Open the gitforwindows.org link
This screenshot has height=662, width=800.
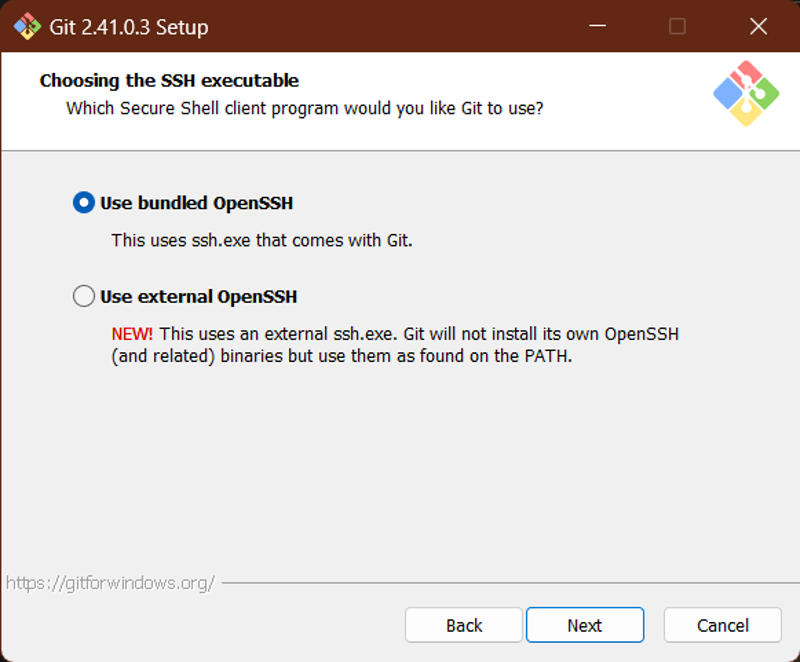110,582
